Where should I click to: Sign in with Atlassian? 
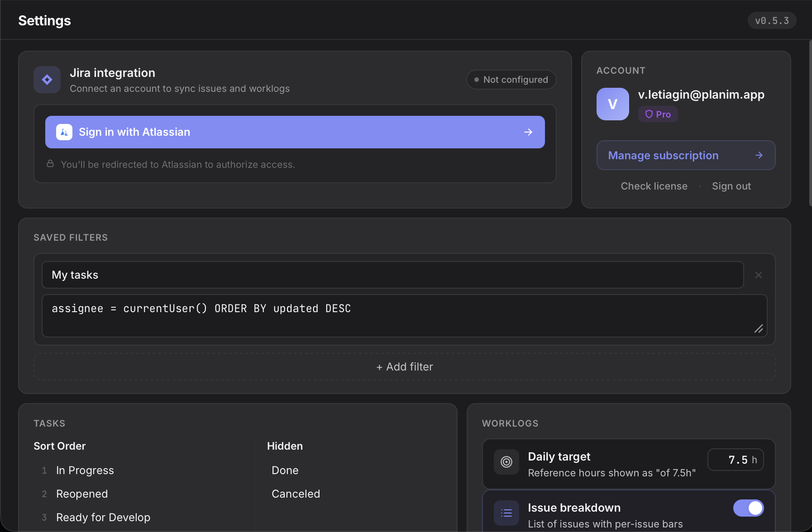pos(295,132)
